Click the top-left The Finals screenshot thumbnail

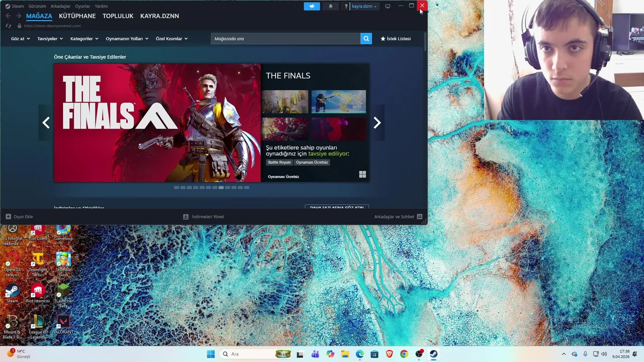[285, 102]
